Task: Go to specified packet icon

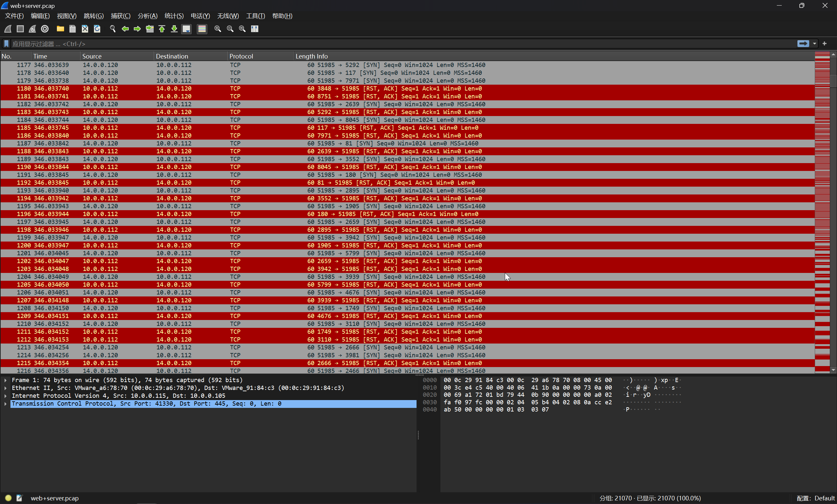Action: point(149,29)
